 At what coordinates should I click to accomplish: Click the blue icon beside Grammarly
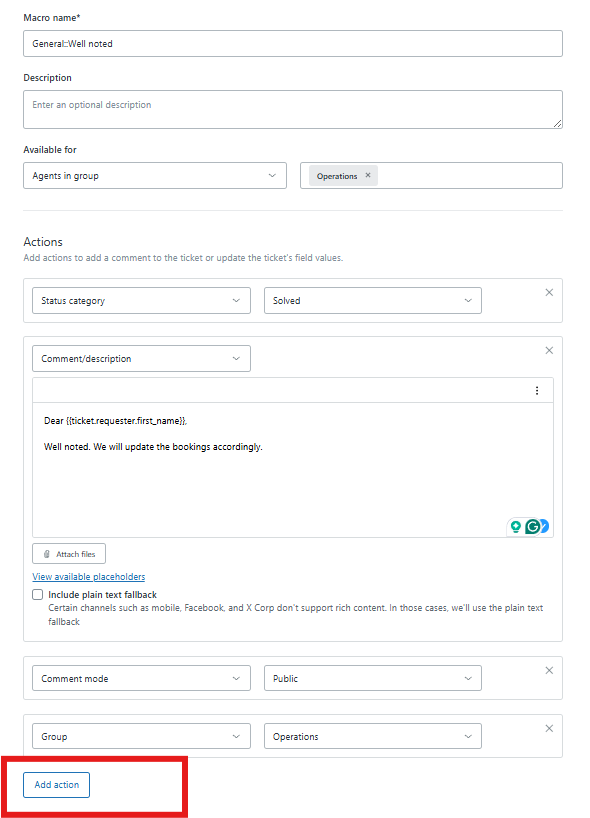click(x=545, y=526)
